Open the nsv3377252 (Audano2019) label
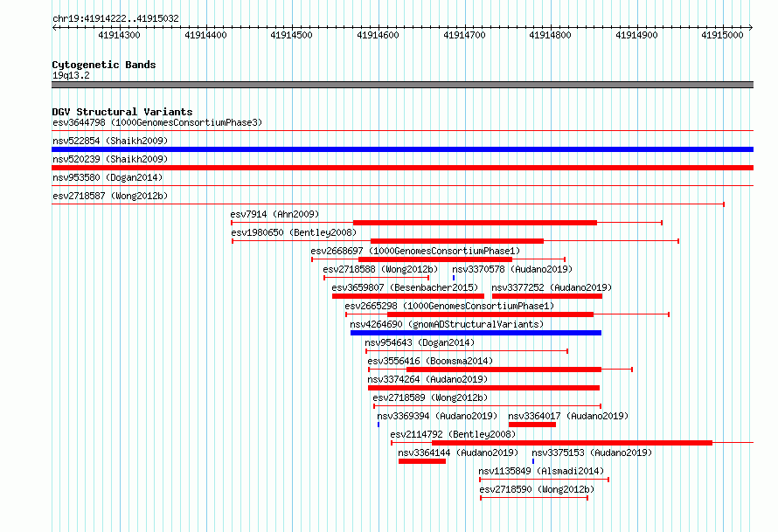 pos(552,287)
